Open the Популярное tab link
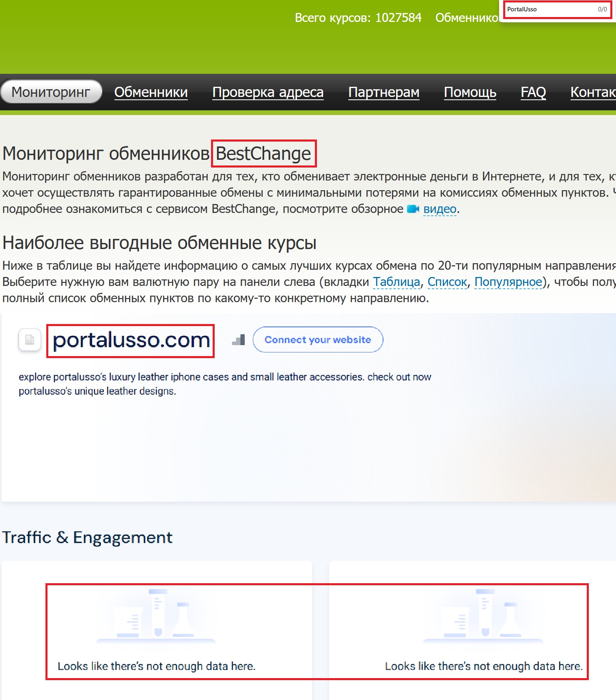 coord(508,282)
